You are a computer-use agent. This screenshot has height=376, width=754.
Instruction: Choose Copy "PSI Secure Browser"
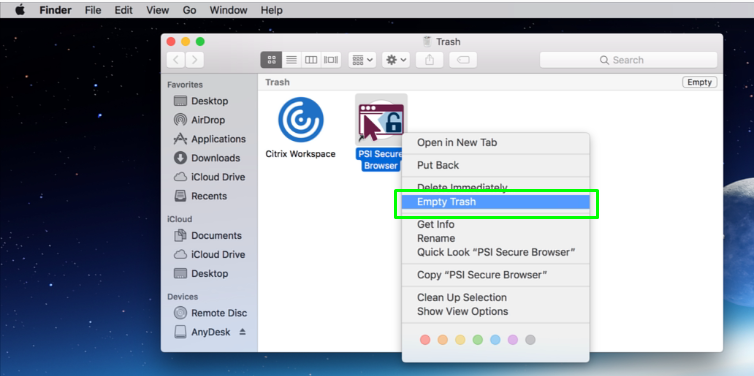(495, 275)
